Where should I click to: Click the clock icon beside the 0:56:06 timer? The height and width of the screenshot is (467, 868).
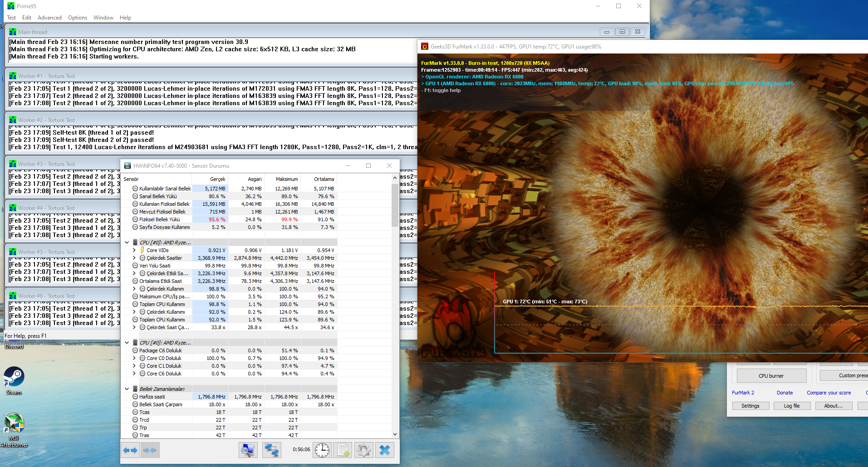coord(322,450)
